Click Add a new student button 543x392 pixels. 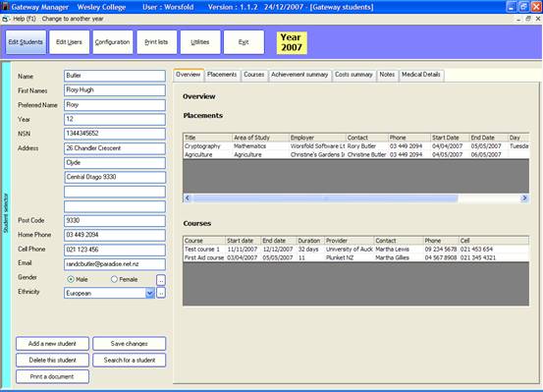tap(52, 344)
